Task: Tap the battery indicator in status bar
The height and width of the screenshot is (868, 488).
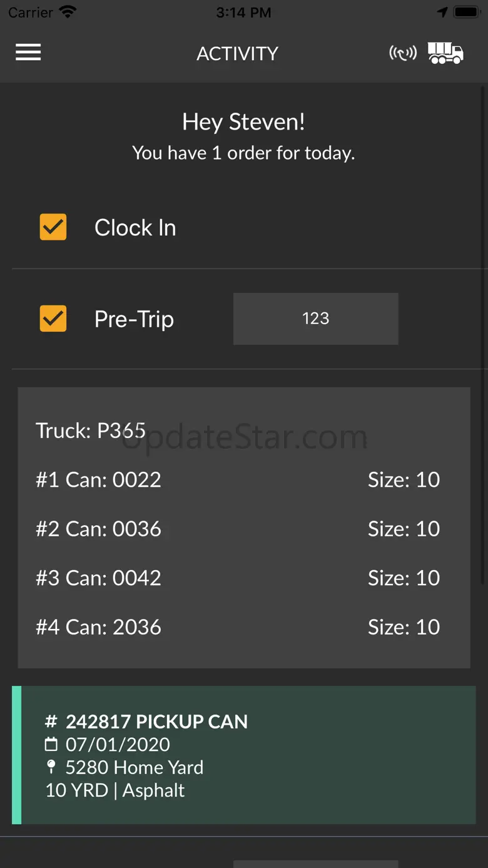Action: pos(467,12)
